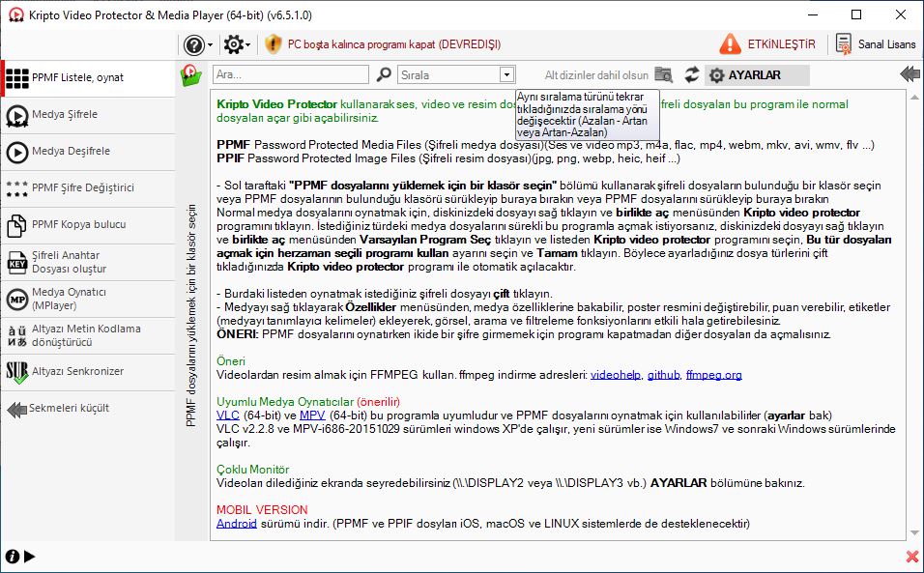Click the red X in bottom bar
This screenshot has height=573, width=924.
click(912, 557)
